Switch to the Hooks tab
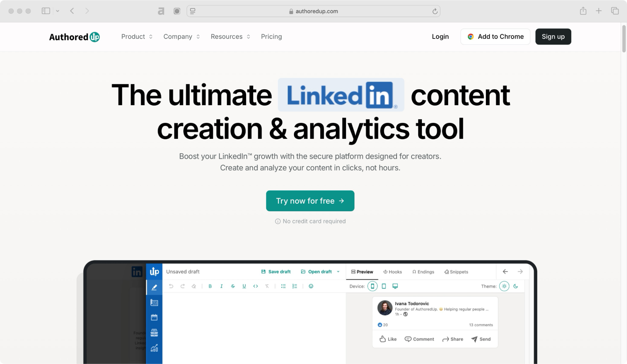Viewport: 627px width, 364px height. coord(393,272)
